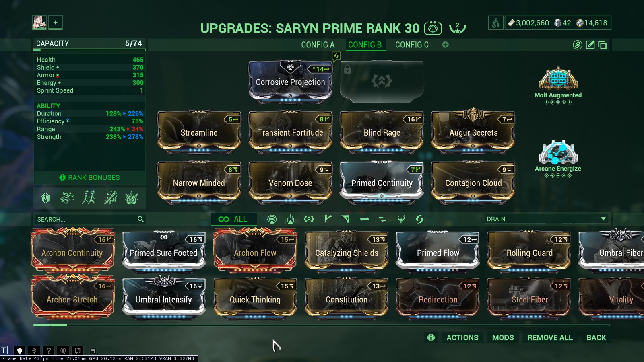Add a new config with plus icon
Screen dimensions: 644x362
(x=445, y=45)
